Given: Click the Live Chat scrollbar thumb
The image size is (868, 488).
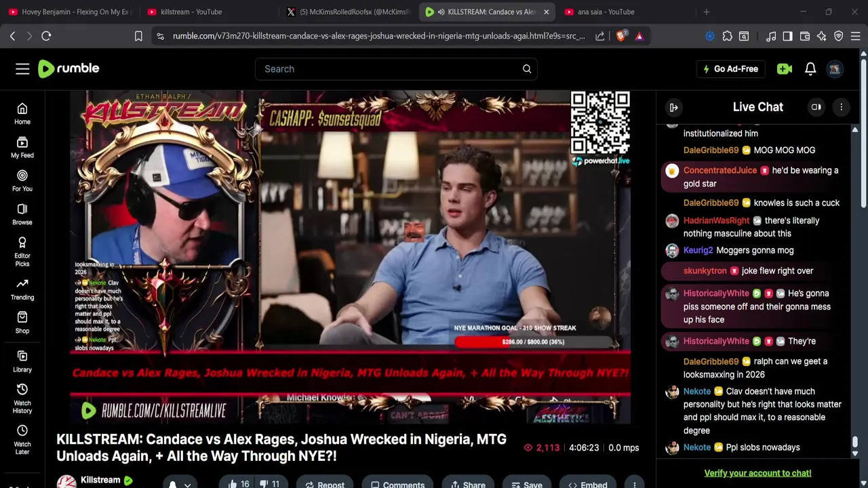Looking at the screenshot, I should point(855,442).
